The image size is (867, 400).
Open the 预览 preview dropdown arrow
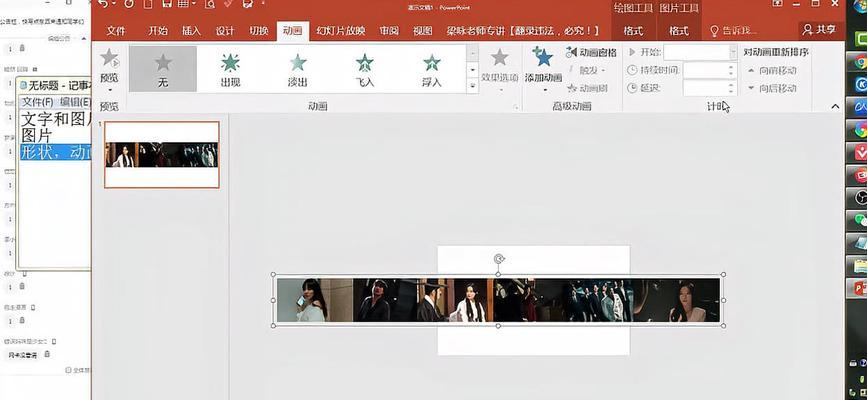pos(109,90)
